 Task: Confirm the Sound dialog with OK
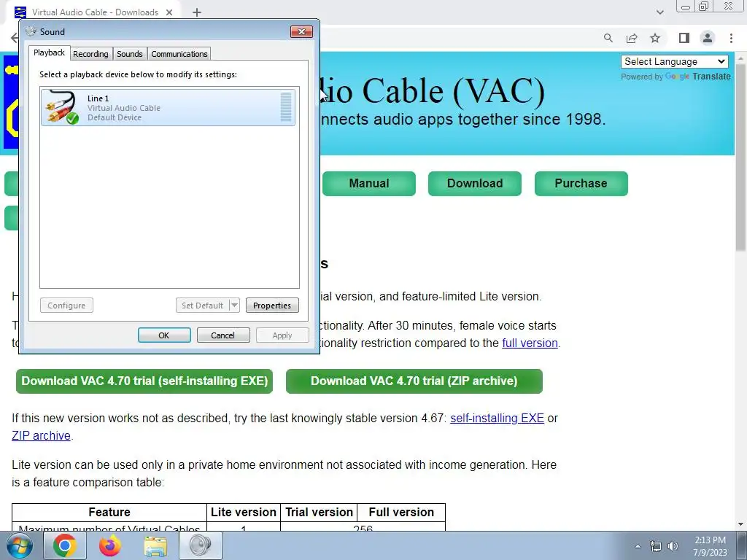coord(164,335)
